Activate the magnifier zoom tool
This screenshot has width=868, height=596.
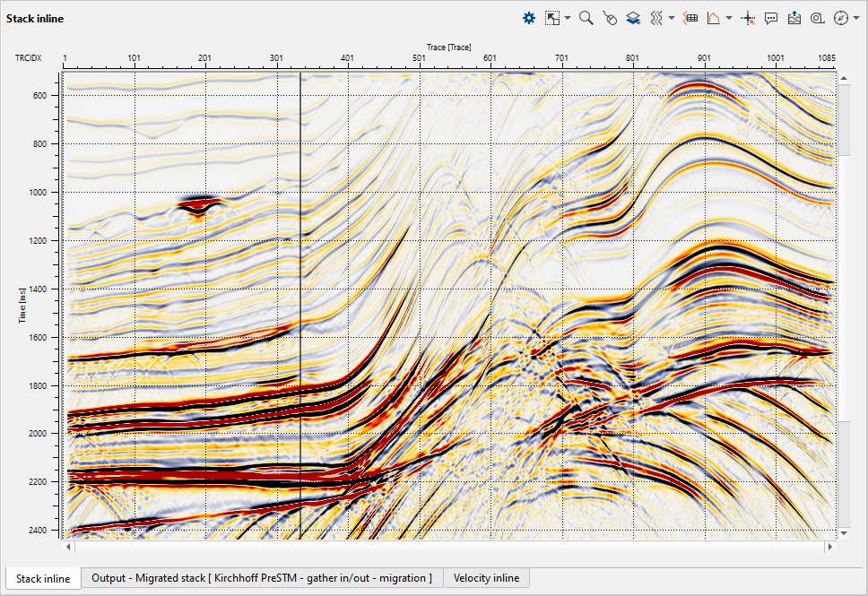[x=586, y=18]
